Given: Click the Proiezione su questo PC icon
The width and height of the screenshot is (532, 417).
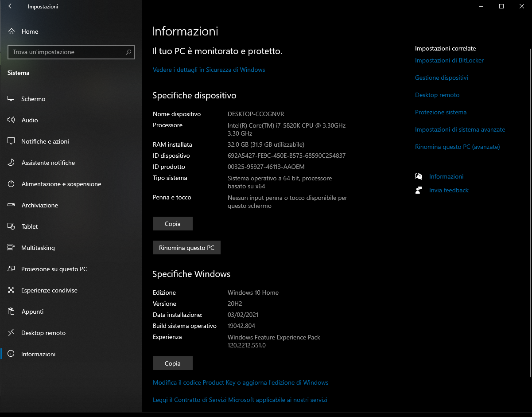Looking at the screenshot, I should [x=12, y=269].
